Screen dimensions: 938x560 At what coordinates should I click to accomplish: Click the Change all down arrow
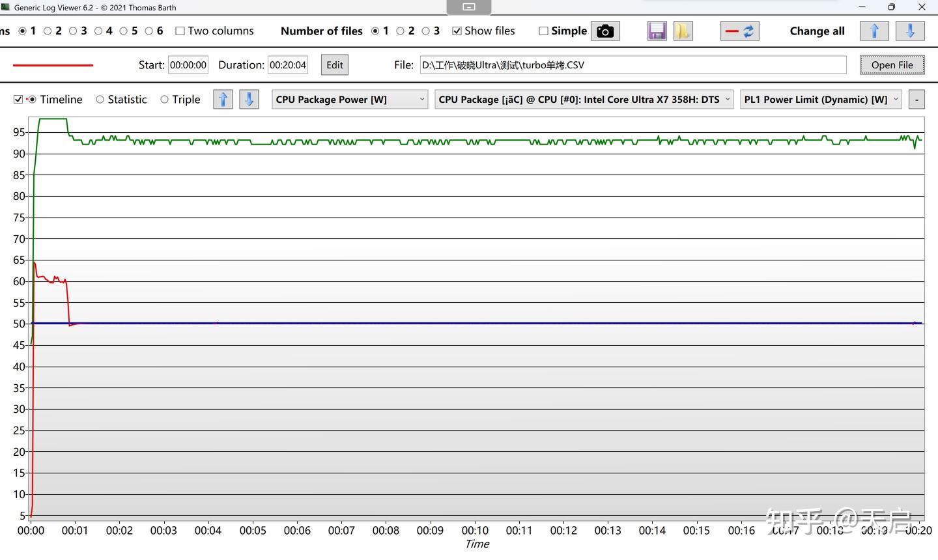(x=910, y=31)
